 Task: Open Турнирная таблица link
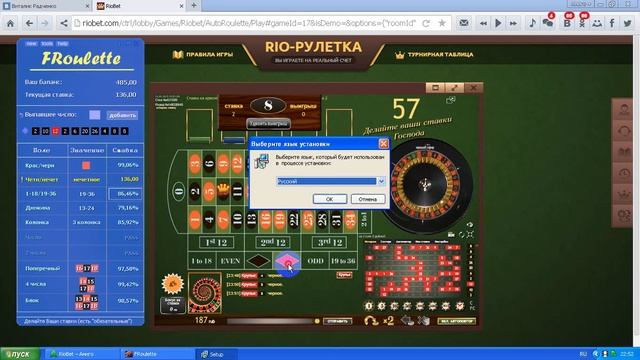[434, 54]
